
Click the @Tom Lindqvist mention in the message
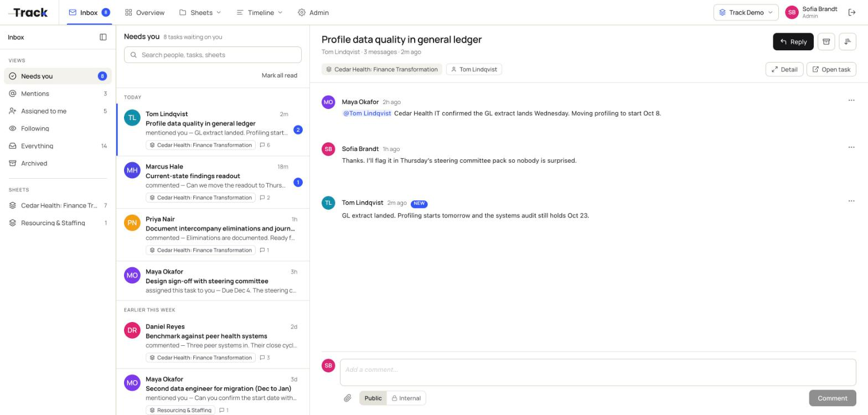(x=367, y=113)
